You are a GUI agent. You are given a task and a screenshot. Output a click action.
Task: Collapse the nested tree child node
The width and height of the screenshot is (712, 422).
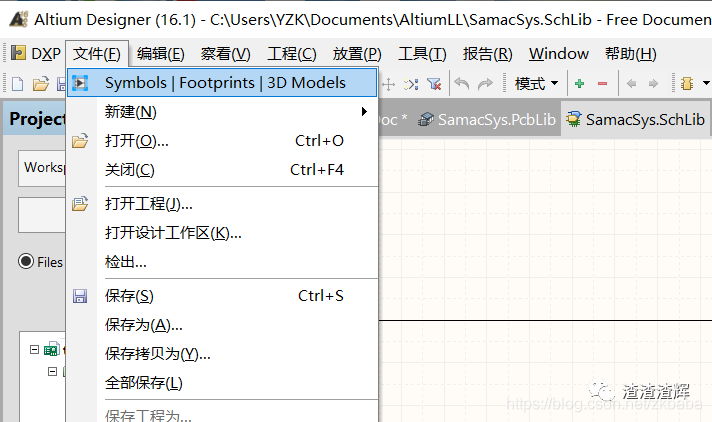[54, 371]
